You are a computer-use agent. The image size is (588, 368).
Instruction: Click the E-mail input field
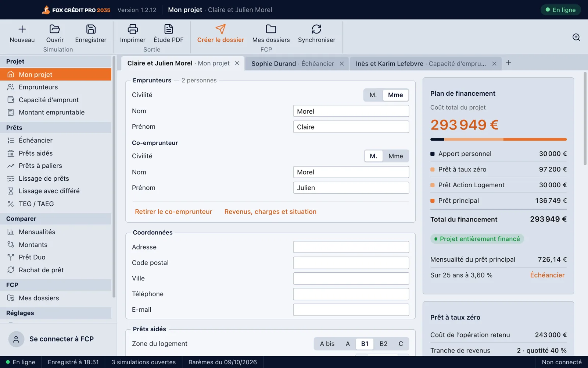(x=351, y=309)
